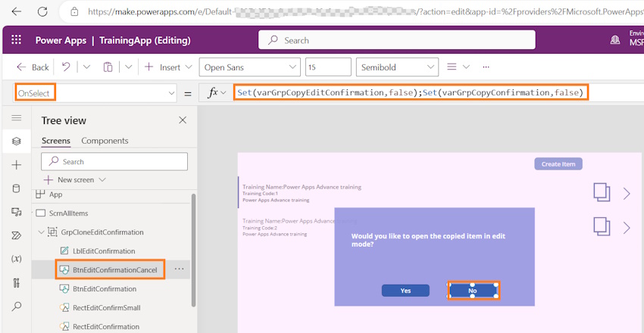The width and height of the screenshot is (644, 333).
Task: Open the ellipsis overflow menu in toolbar
Action: pyautogui.click(x=486, y=67)
